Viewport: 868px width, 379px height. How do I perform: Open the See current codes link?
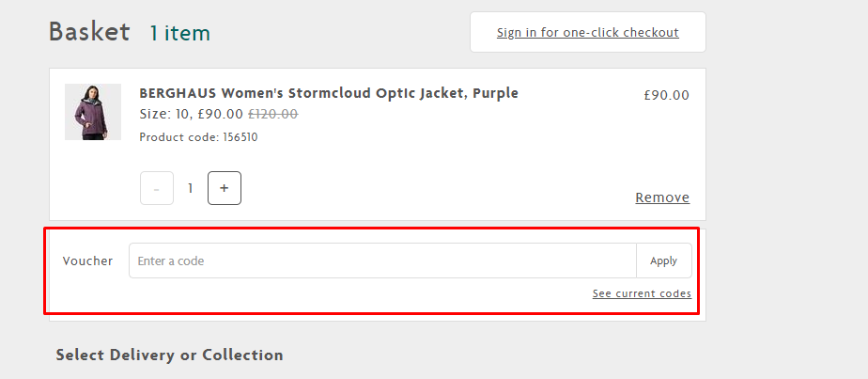[642, 293]
